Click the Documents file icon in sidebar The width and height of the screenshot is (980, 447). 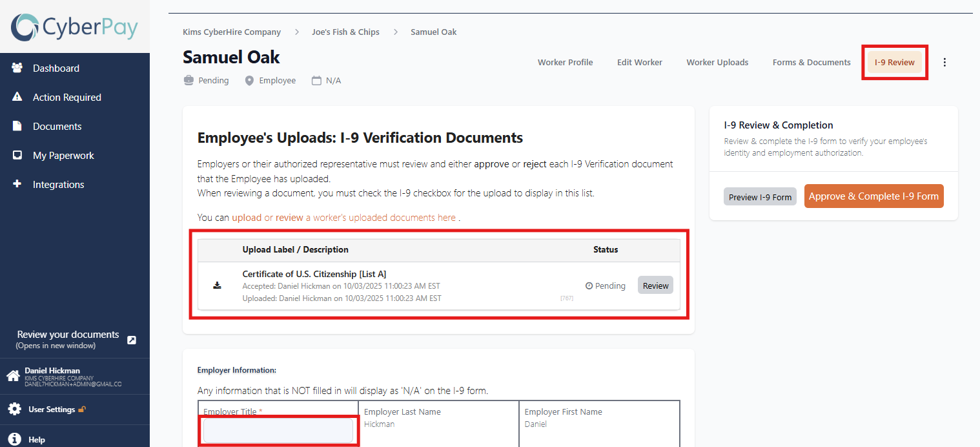pyautogui.click(x=17, y=126)
